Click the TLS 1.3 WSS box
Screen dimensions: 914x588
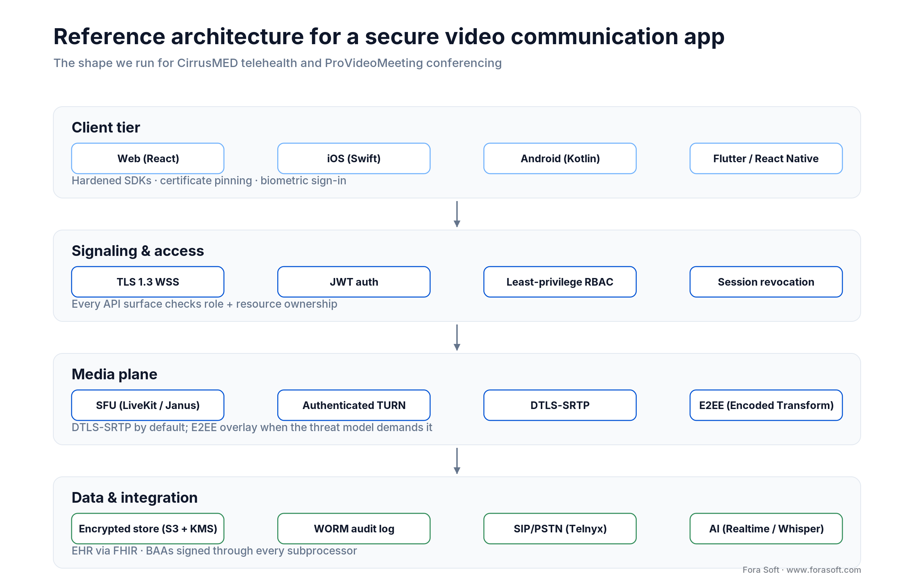pyautogui.click(x=148, y=282)
